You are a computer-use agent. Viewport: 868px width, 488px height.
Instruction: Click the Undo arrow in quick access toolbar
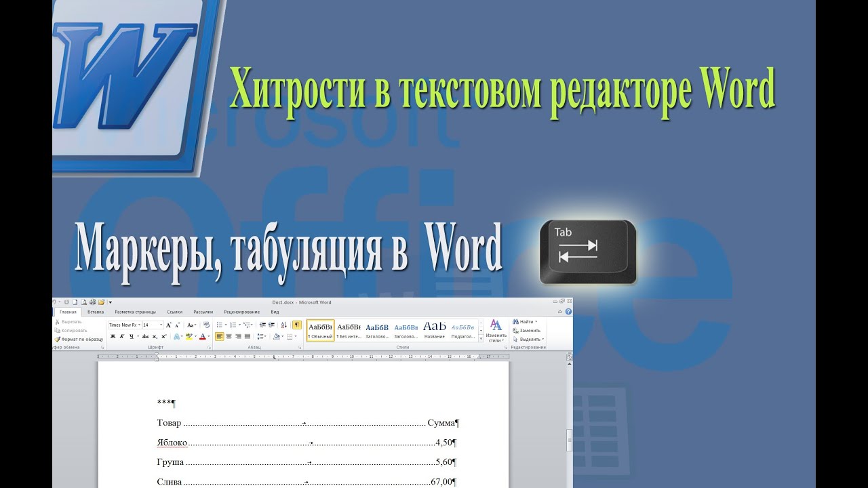tap(54, 302)
